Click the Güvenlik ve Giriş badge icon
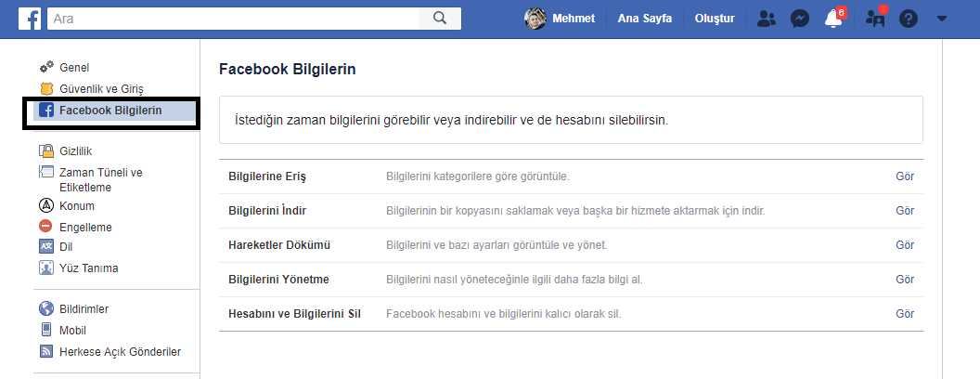 46,89
